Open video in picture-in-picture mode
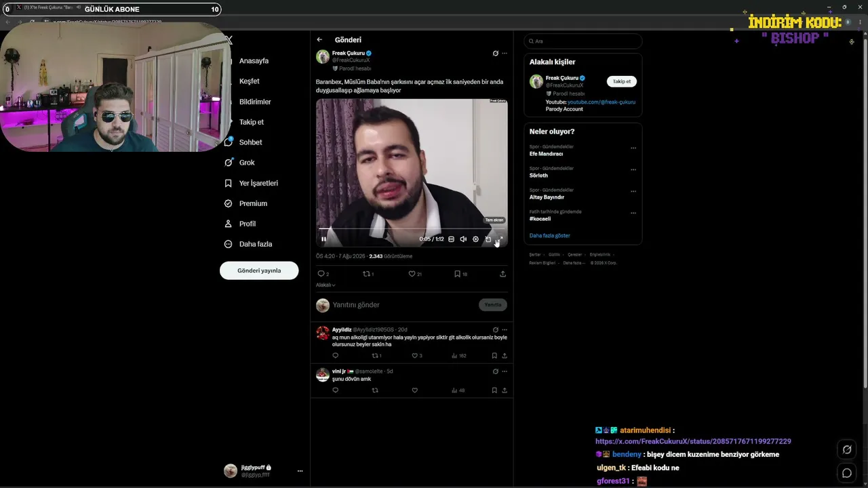 (488, 239)
